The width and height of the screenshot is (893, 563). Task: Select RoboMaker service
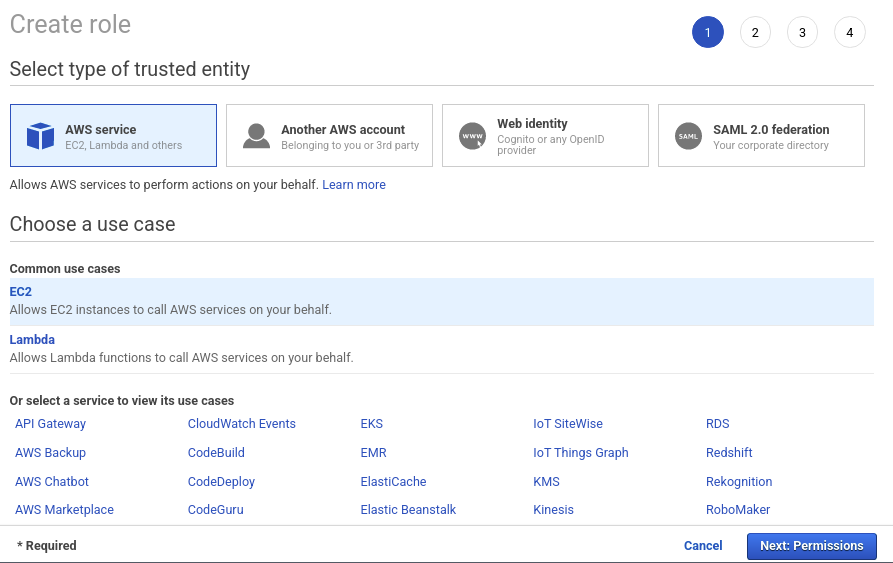(738, 509)
